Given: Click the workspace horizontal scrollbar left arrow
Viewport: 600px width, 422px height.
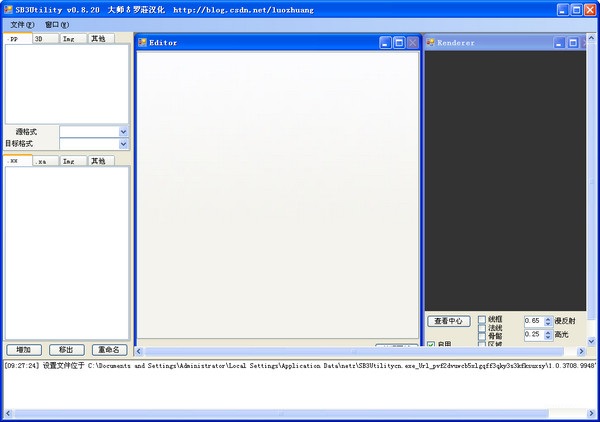Looking at the screenshot, I should (139, 351).
